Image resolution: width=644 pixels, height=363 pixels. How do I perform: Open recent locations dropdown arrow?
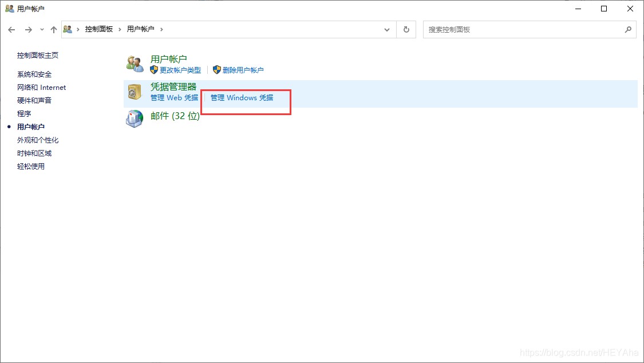click(x=42, y=30)
